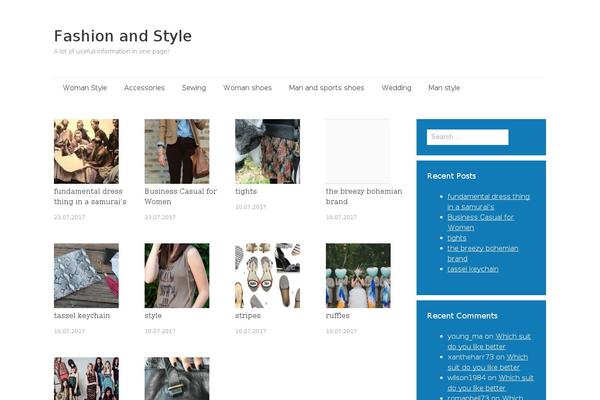Open the style post thumbnail
This screenshot has width=600, height=400.
[177, 276]
